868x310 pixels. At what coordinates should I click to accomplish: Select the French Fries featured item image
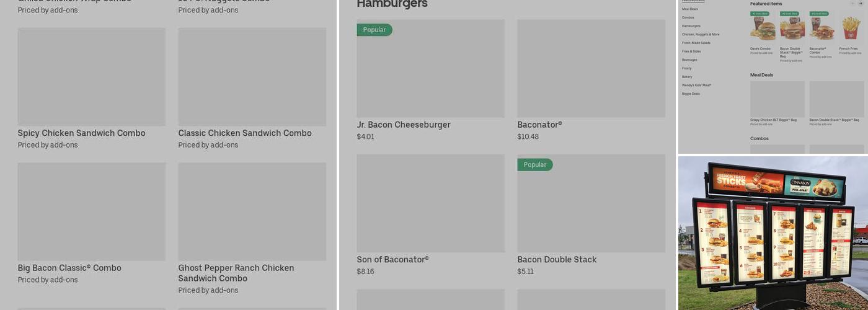(851, 28)
